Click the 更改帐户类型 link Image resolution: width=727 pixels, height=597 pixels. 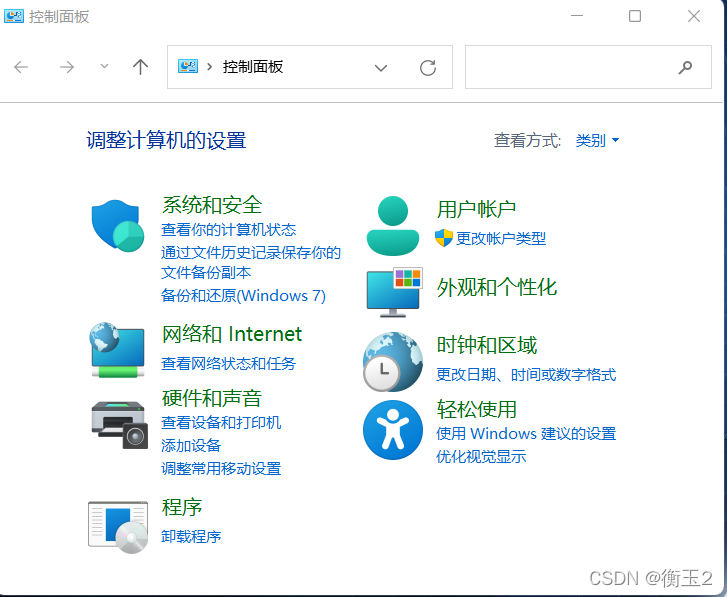coord(501,238)
